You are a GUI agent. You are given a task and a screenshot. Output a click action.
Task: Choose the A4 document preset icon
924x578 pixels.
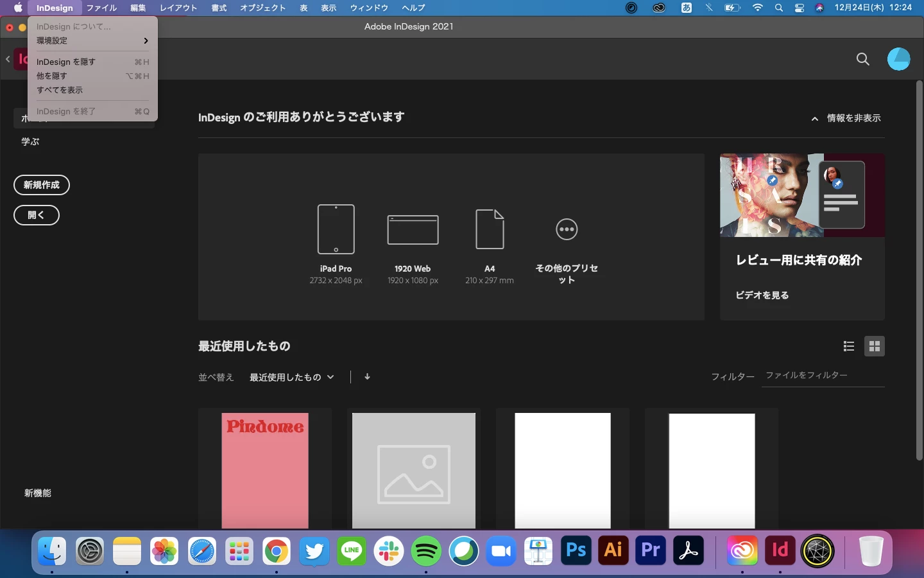pyautogui.click(x=490, y=229)
